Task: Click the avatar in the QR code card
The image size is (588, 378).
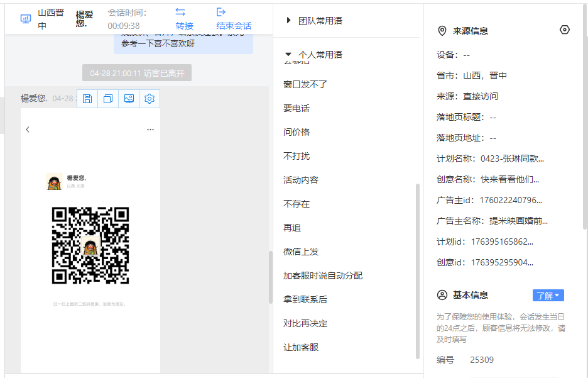Action: click(55, 181)
